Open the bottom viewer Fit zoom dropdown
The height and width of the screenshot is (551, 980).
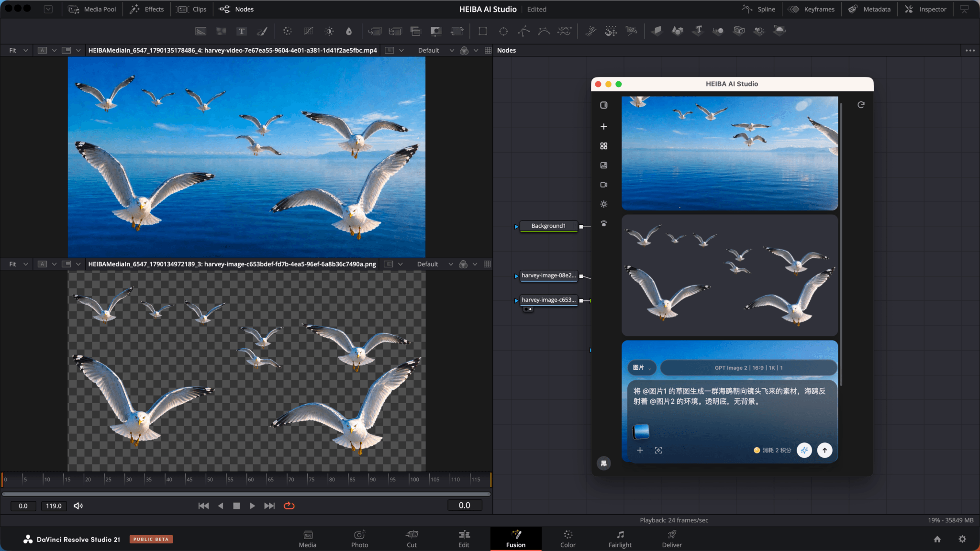click(18, 264)
